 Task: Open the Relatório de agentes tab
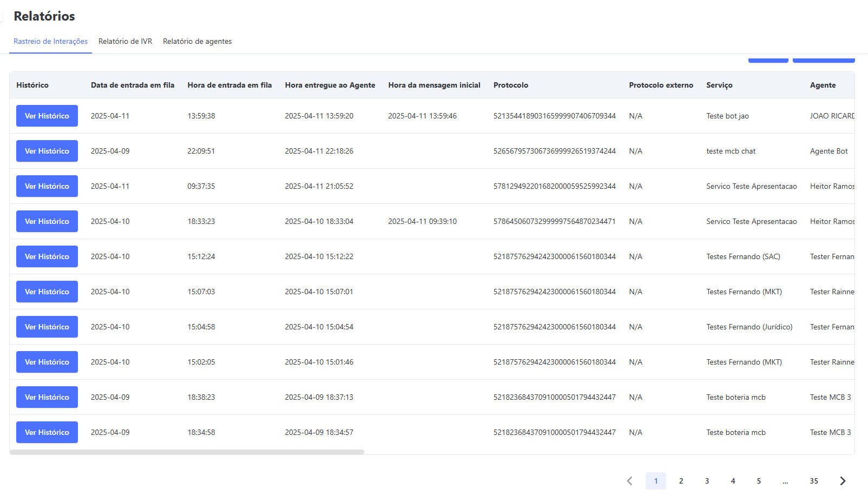click(x=197, y=41)
